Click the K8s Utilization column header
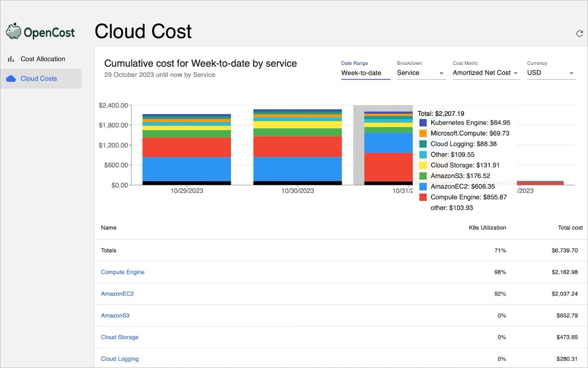The image size is (588, 368). 487,228
